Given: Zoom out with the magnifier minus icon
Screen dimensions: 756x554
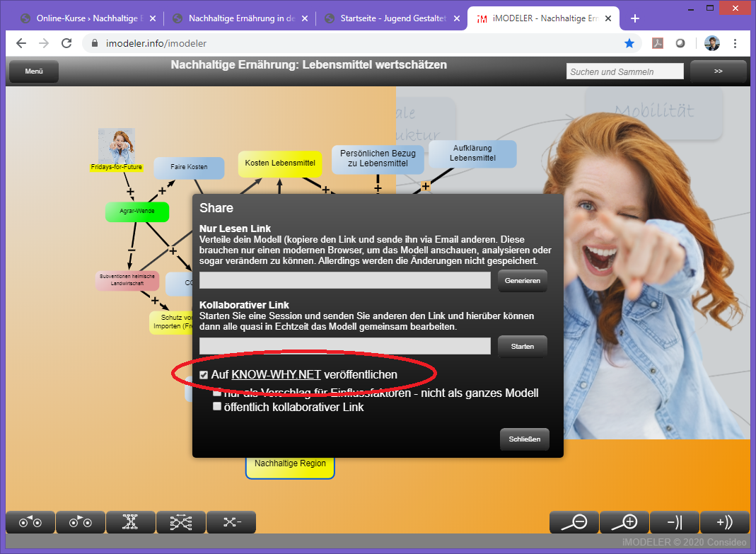Looking at the screenshot, I should [x=574, y=522].
